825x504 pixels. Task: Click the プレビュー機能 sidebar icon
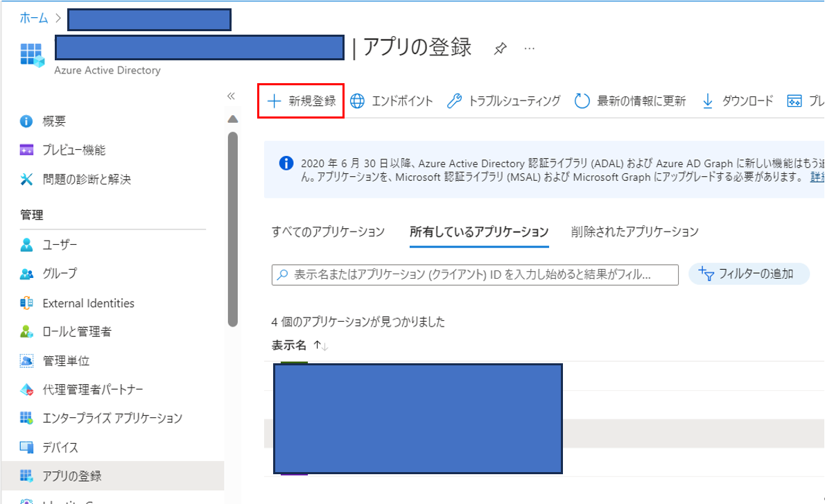coord(26,150)
